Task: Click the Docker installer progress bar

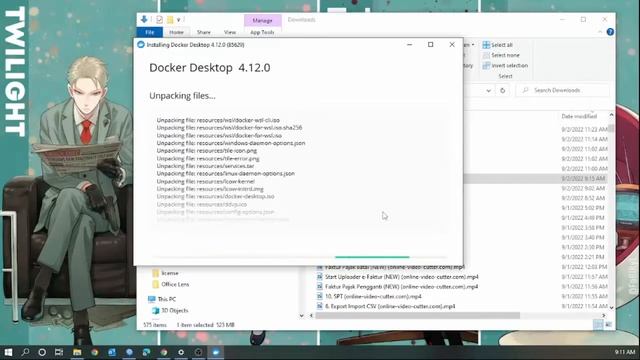Action: [x=299, y=257]
